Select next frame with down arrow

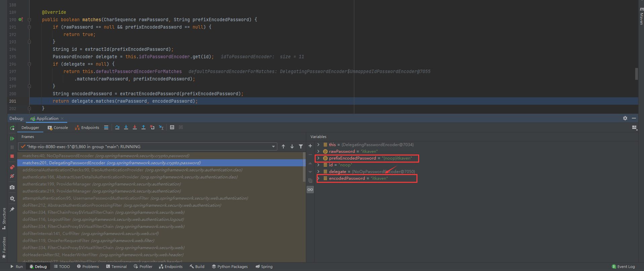[x=292, y=146]
